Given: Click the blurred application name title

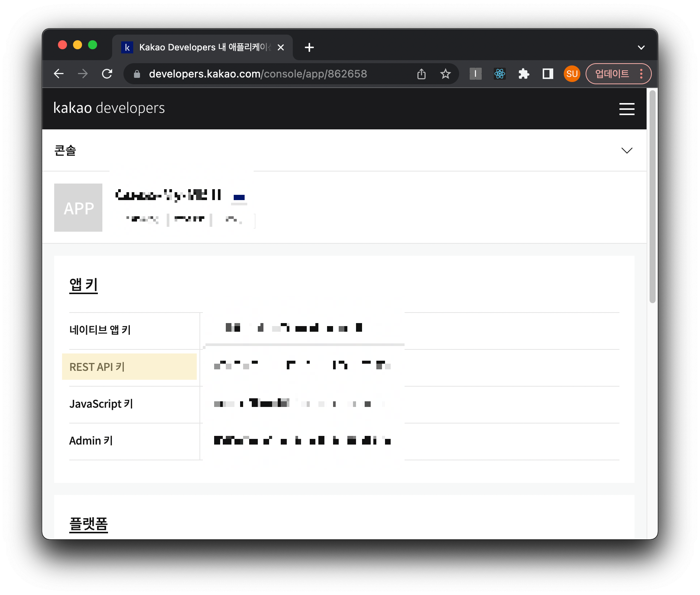Looking at the screenshot, I should [x=168, y=195].
